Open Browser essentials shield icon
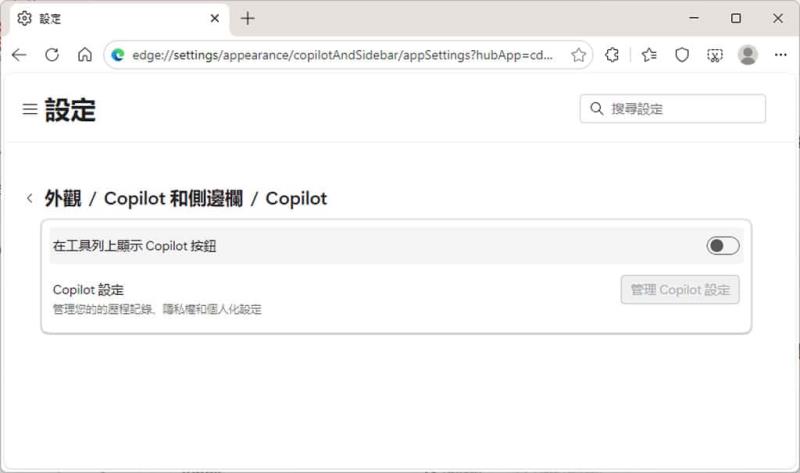This screenshot has width=800, height=473. click(x=682, y=55)
